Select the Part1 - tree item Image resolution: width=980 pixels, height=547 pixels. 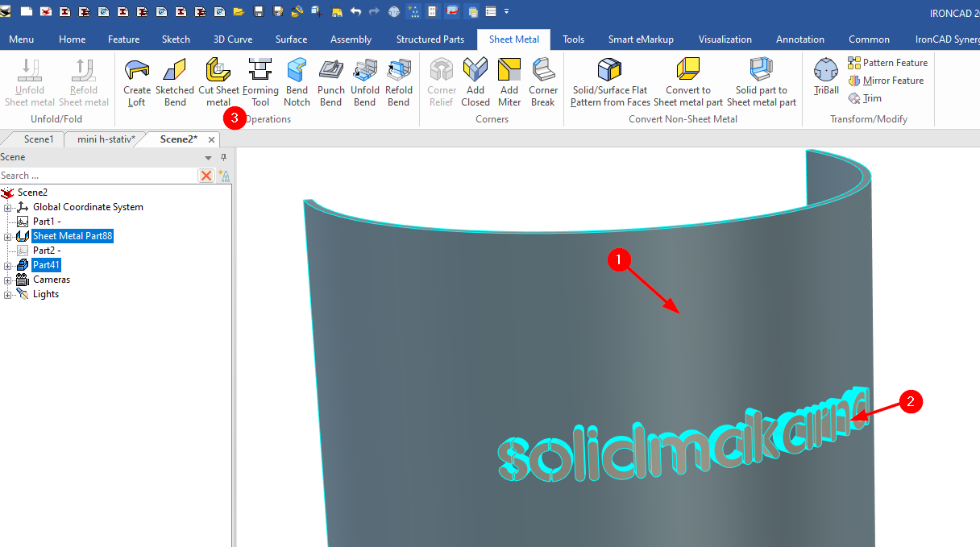pyautogui.click(x=47, y=222)
